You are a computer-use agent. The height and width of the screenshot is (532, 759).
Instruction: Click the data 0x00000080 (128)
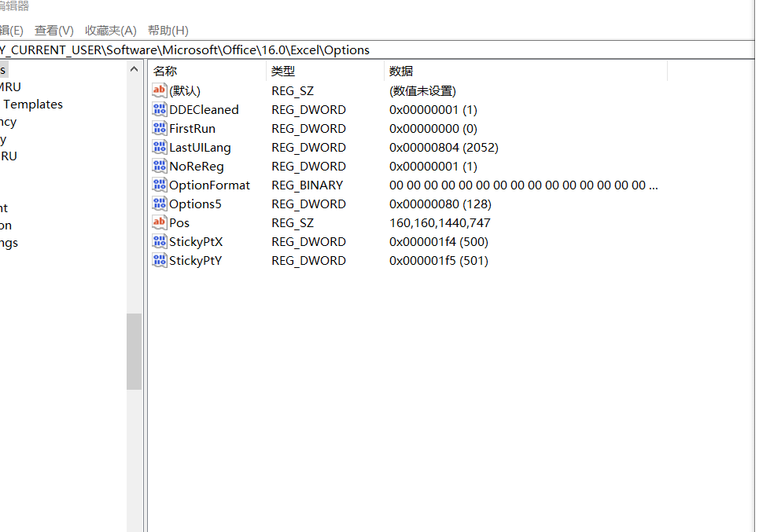point(440,204)
